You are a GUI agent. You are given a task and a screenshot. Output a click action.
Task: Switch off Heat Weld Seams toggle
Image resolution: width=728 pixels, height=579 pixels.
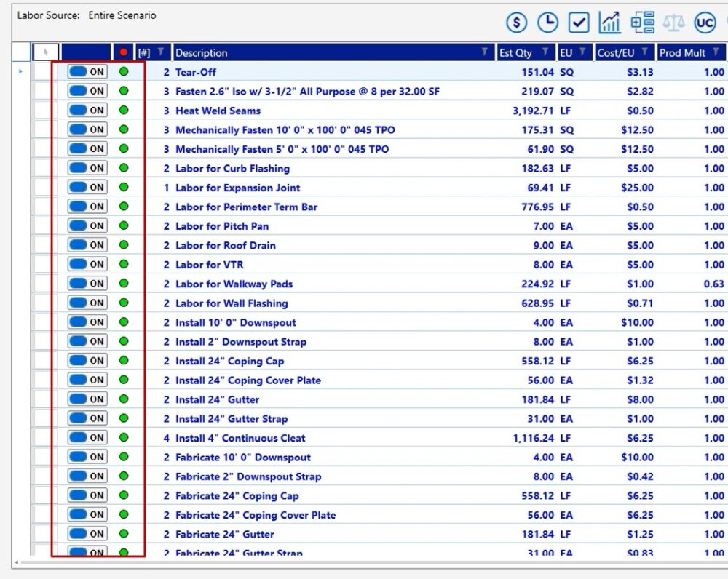87,111
